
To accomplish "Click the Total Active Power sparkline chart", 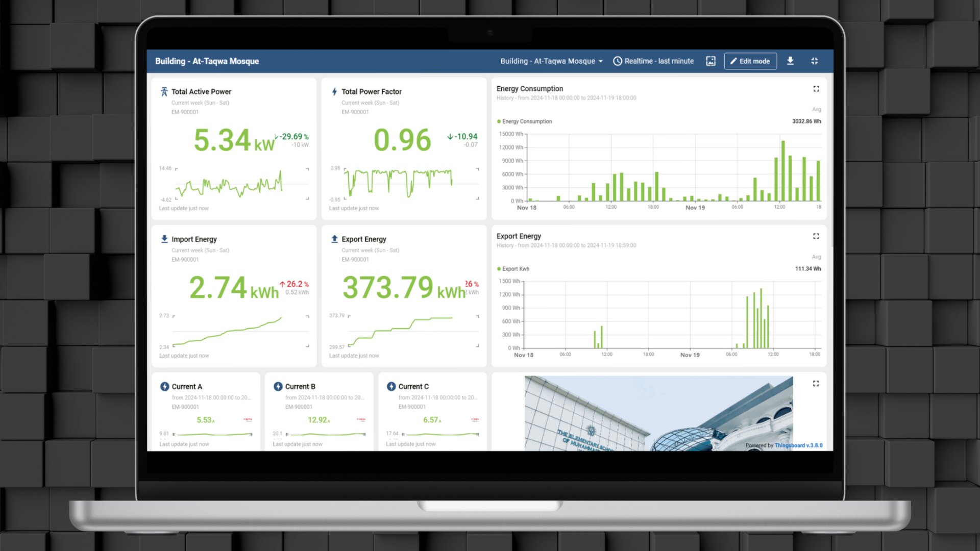I will 229,184.
